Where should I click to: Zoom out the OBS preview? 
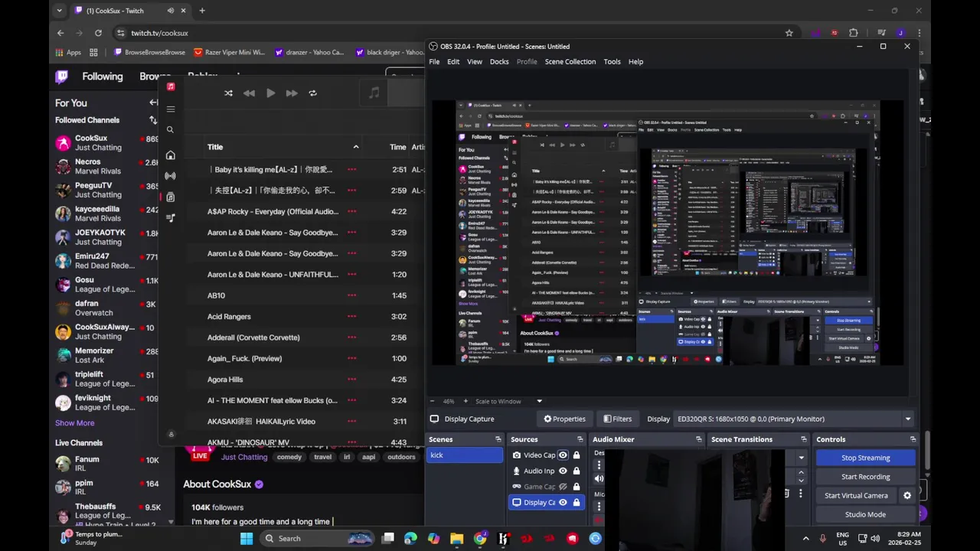pos(432,401)
